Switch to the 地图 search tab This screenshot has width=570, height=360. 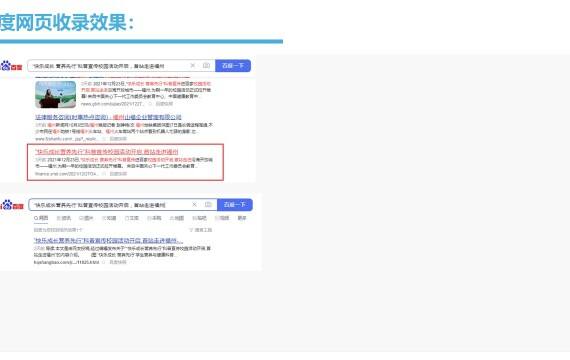point(177,218)
